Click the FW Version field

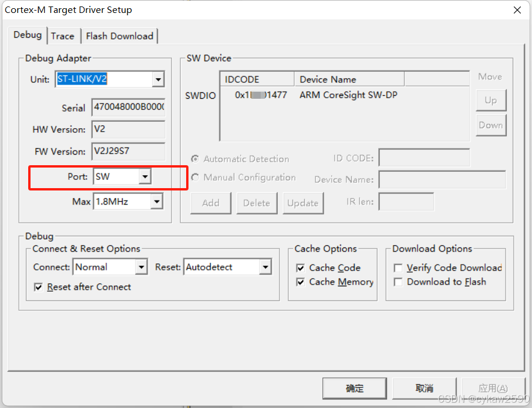pos(128,151)
